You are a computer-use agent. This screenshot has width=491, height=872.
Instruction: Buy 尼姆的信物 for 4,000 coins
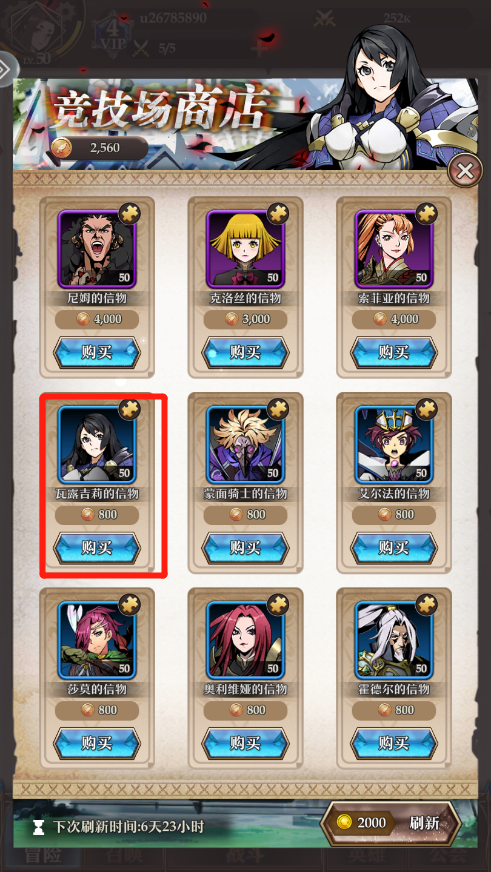[x=97, y=353]
